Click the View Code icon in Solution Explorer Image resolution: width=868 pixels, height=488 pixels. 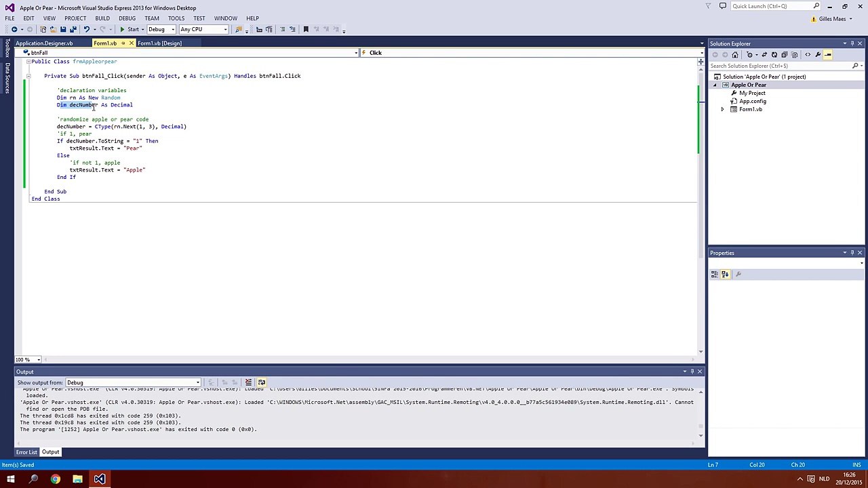(x=808, y=55)
